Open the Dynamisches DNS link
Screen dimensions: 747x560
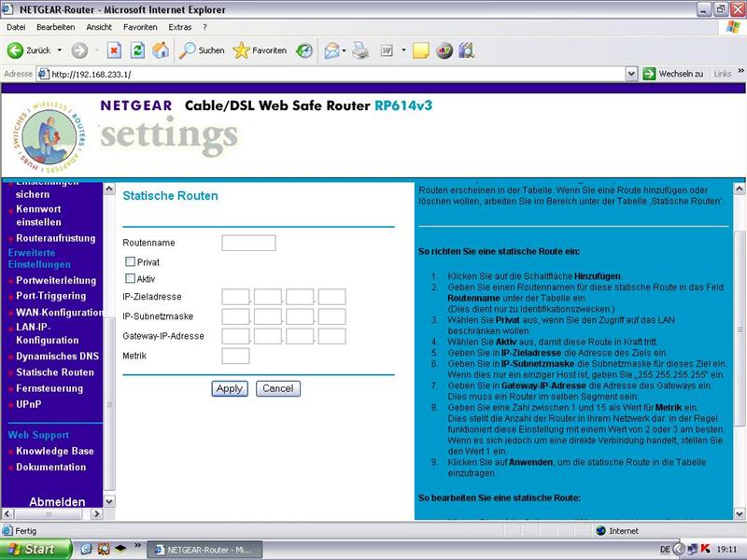(57, 357)
